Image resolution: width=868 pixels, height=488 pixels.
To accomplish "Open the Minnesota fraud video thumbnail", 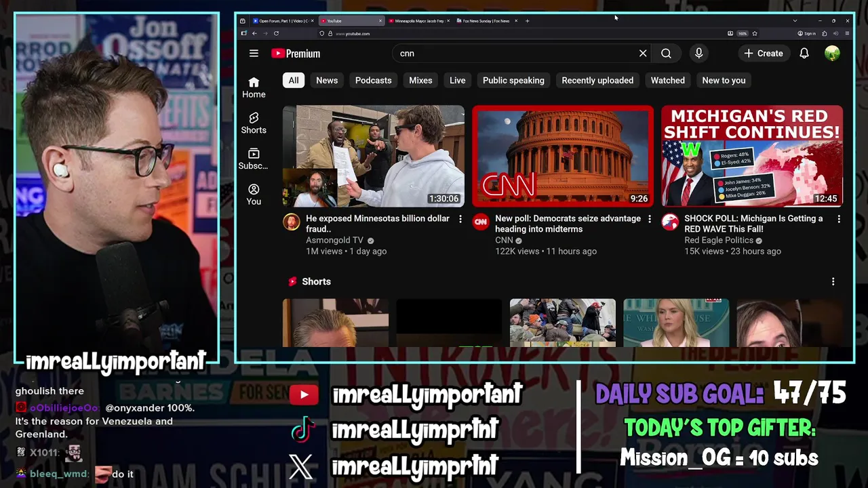I will click(374, 156).
